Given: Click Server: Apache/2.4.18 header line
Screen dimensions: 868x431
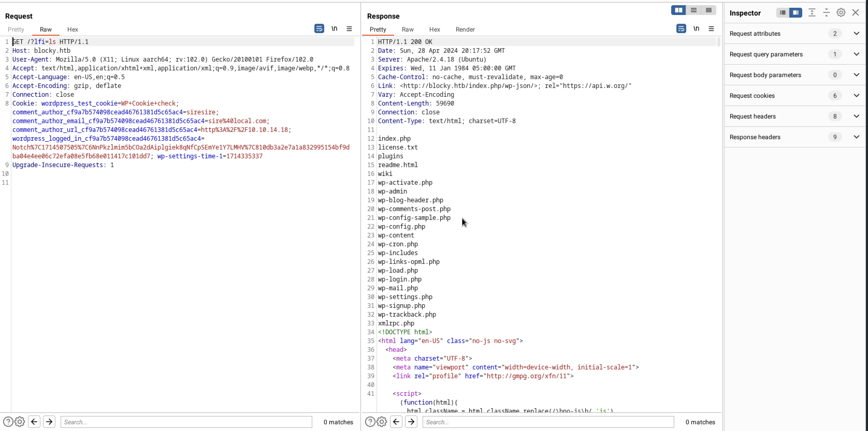Looking at the screenshot, I should [x=432, y=59].
